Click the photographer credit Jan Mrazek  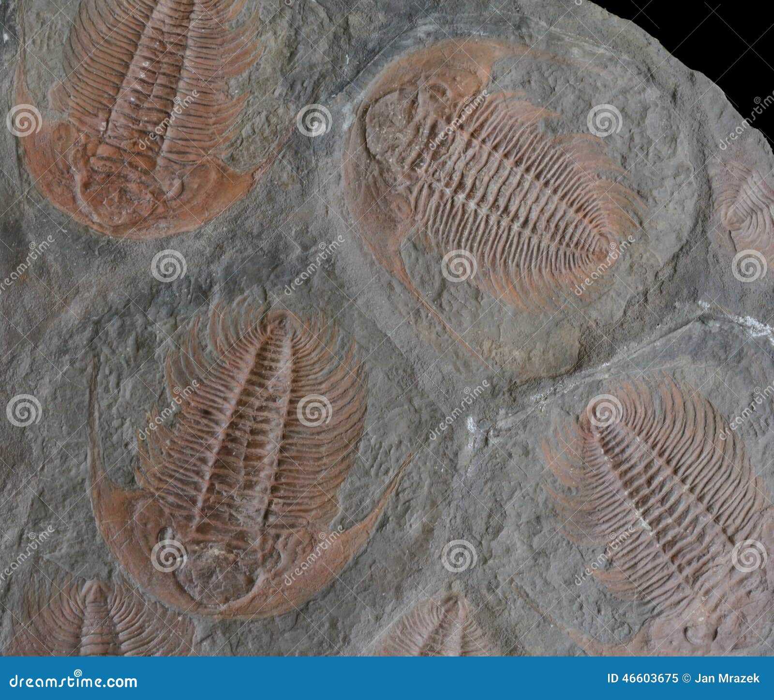pyautogui.click(x=728, y=678)
